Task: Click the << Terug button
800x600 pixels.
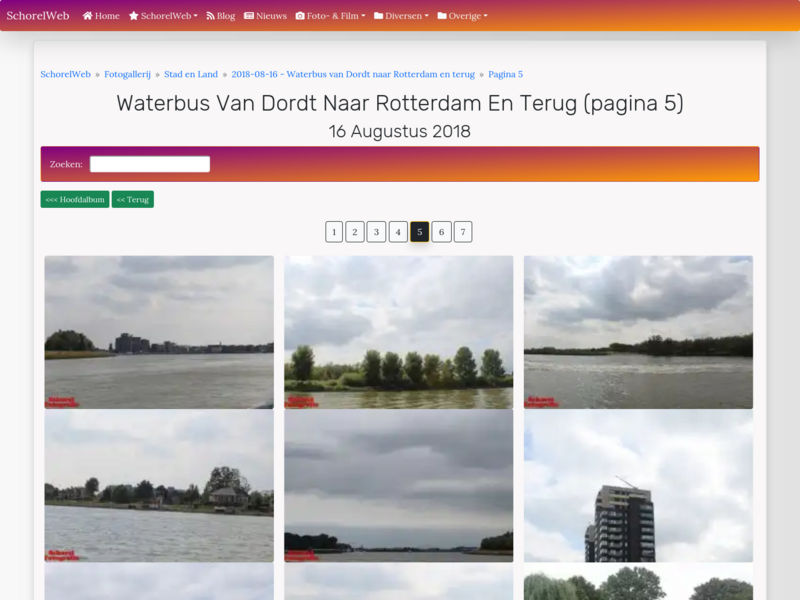Action: coord(133,199)
